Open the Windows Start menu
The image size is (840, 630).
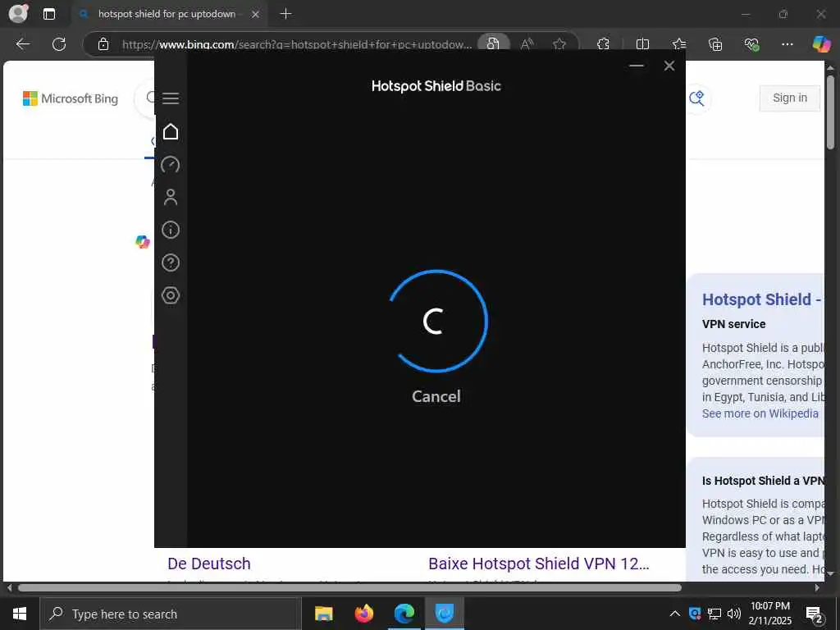pos(20,614)
